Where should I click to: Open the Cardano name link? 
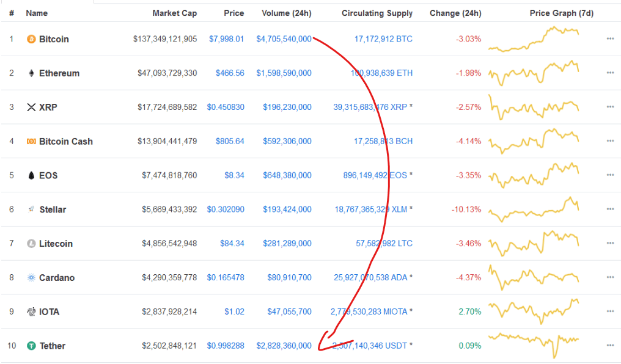pos(57,277)
